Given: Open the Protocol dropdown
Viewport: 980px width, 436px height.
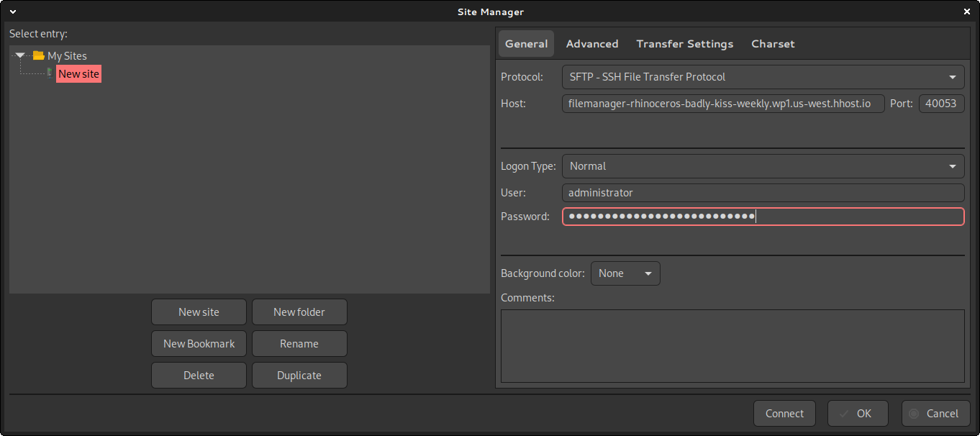Looking at the screenshot, I should point(763,77).
